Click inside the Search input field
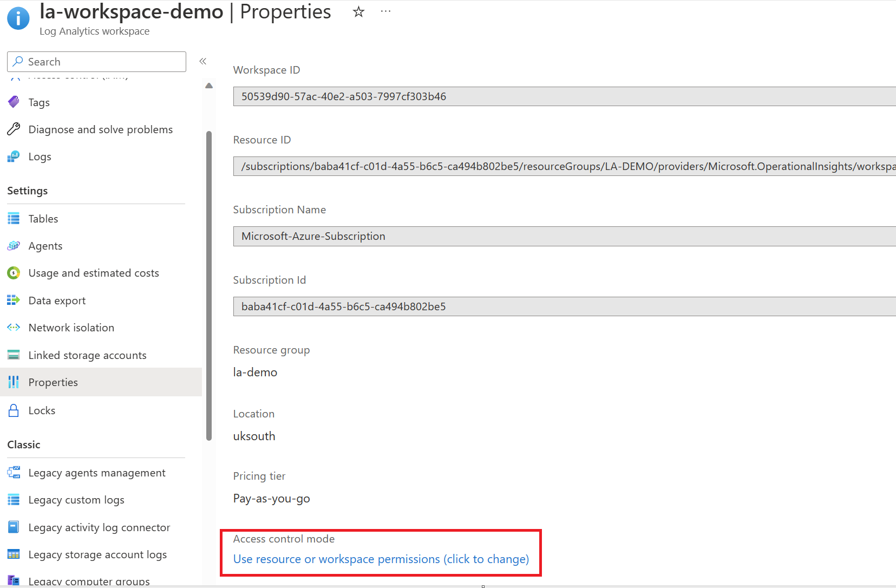The width and height of the screenshot is (896, 588). [x=96, y=61]
